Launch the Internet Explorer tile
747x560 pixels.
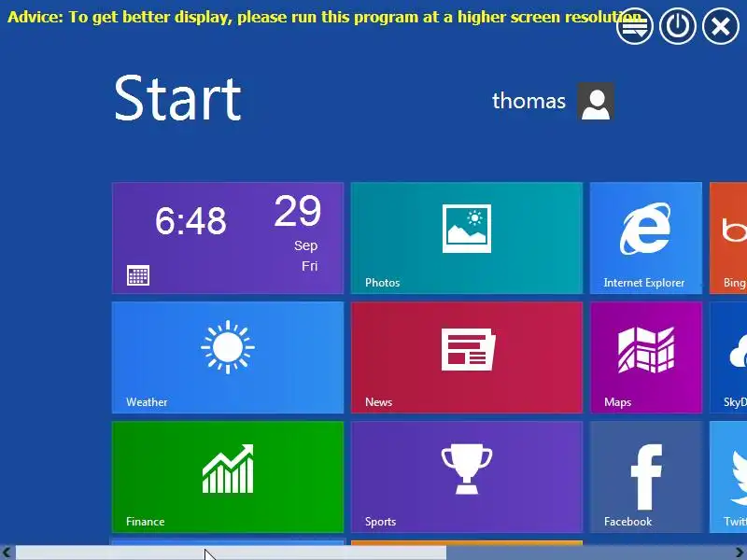coord(645,238)
